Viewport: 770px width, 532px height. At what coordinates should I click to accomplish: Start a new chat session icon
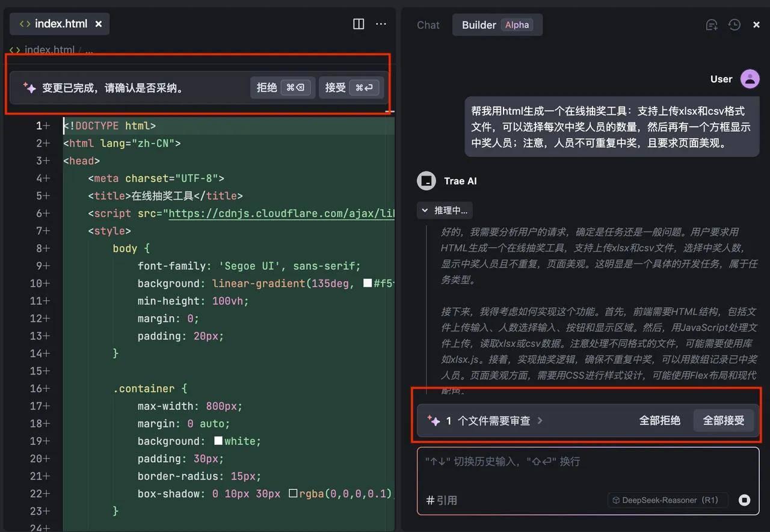(x=711, y=25)
